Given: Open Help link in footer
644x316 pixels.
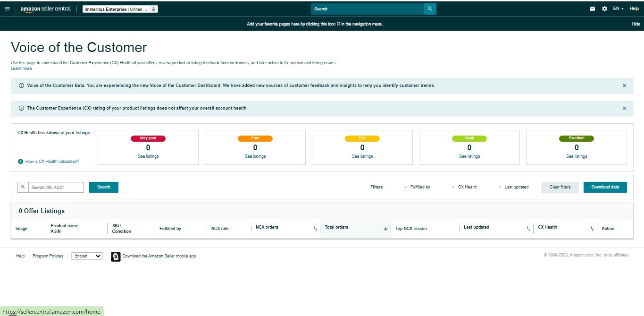Looking at the screenshot, I should point(20,256).
